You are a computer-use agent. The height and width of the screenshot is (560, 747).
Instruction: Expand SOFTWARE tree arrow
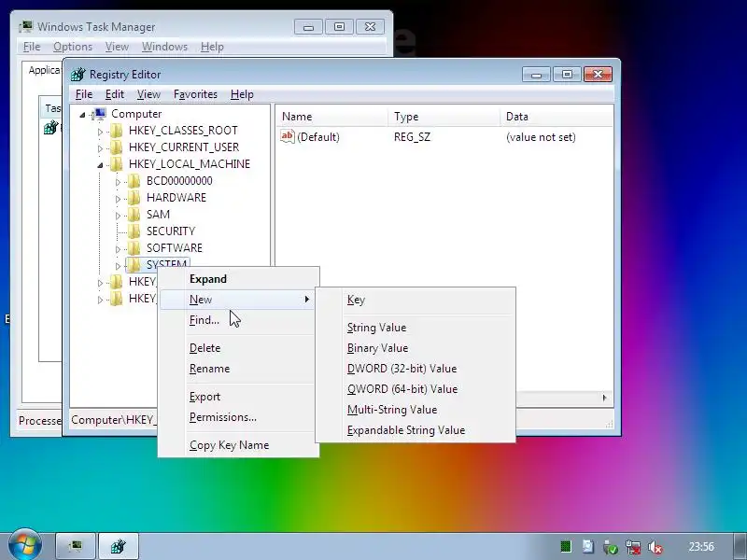119,248
